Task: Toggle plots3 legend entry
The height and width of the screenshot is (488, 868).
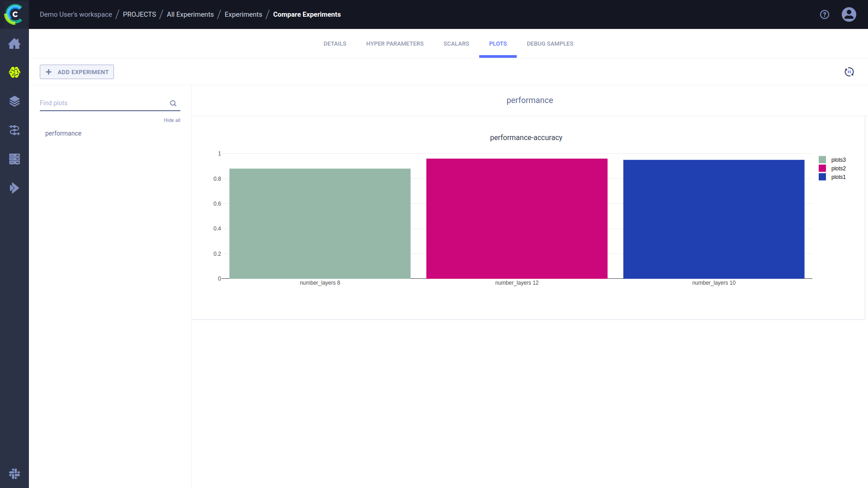Action: click(838, 160)
